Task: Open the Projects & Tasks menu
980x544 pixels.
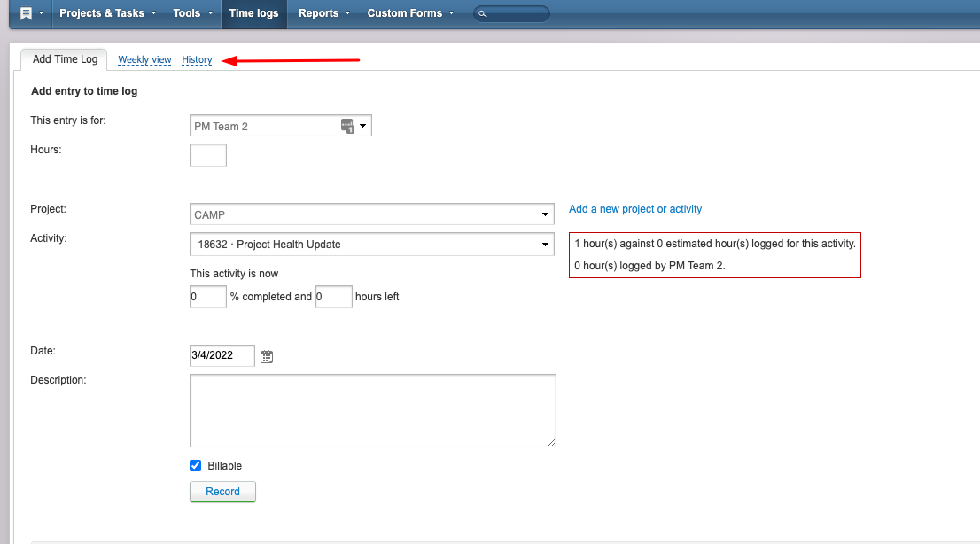Action: pyautogui.click(x=107, y=13)
